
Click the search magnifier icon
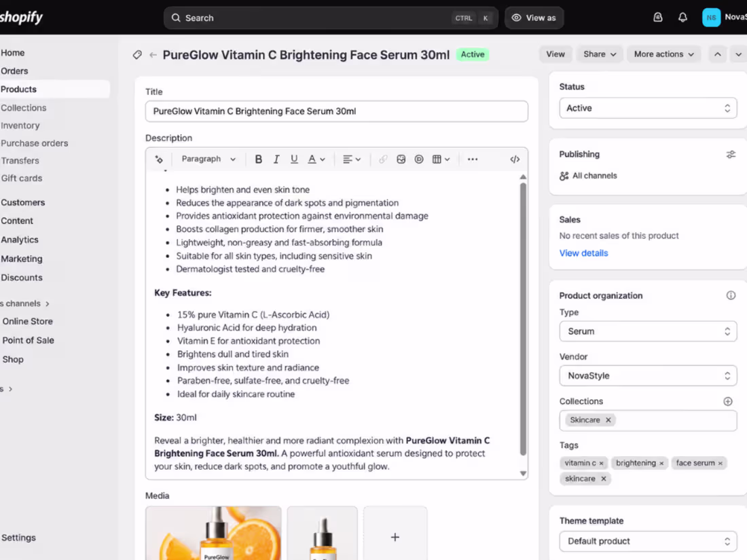coord(176,18)
